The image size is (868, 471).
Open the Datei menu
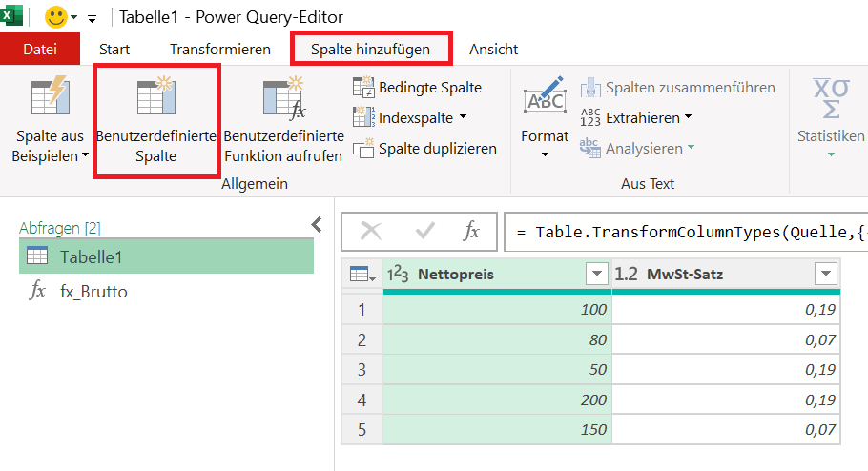40,50
